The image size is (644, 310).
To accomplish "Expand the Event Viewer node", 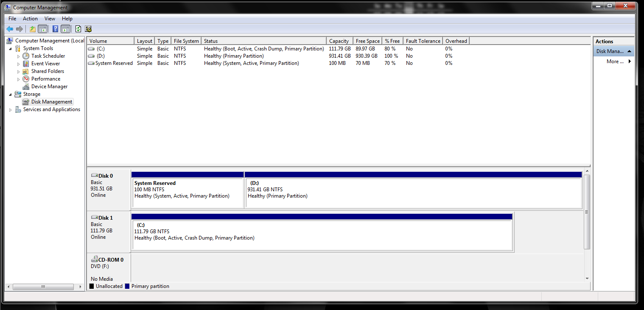I will (x=18, y=64).
